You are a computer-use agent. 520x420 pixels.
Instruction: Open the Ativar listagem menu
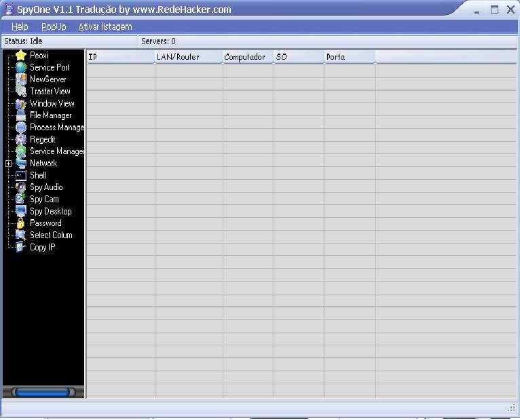coord(105,26)
